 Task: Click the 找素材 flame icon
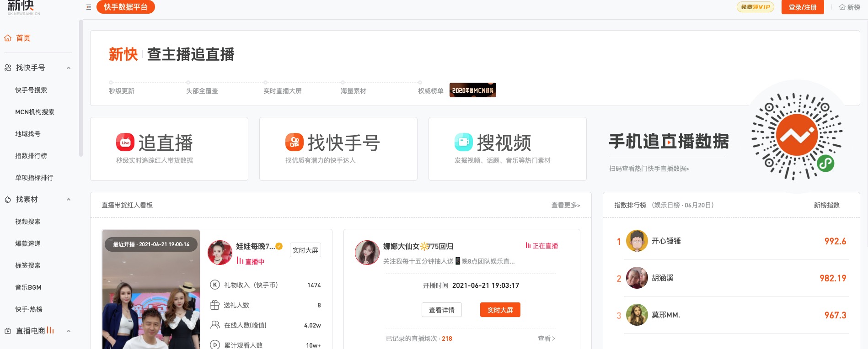pos(8,200)
